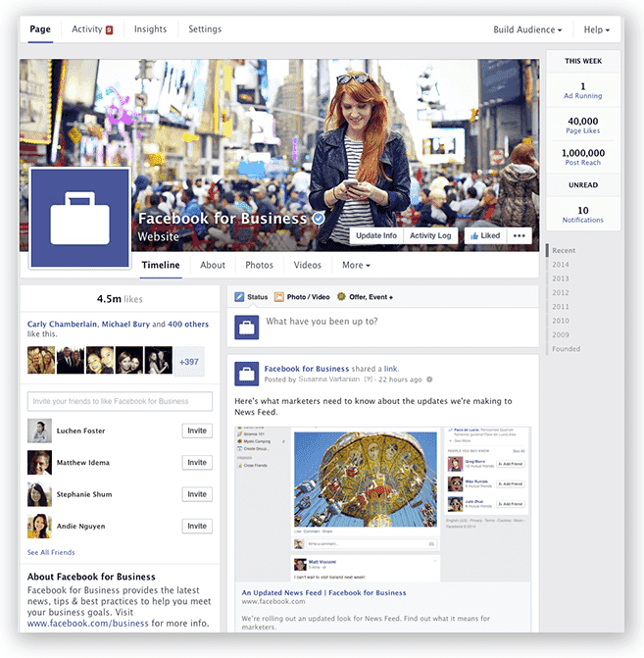Viewport: 644px width, 658px height.
Task: Open the www.facebook.com/business link
Action: (x=87, y=623)
